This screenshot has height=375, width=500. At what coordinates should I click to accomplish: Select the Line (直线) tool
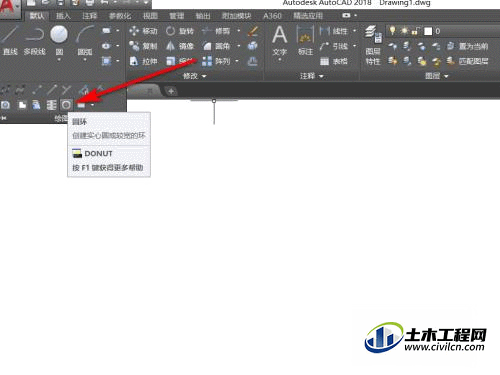[x=9, y=41]
